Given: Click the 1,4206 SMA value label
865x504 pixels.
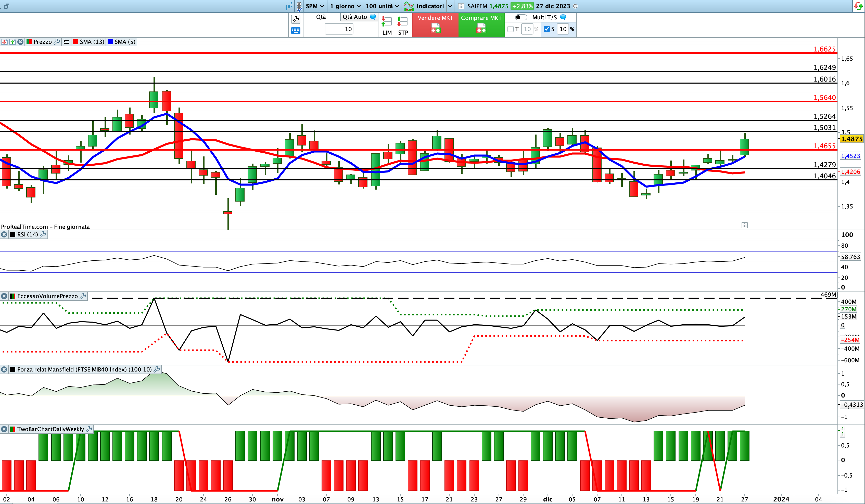Looking at the screenshot, I should [x=850, y=172].
